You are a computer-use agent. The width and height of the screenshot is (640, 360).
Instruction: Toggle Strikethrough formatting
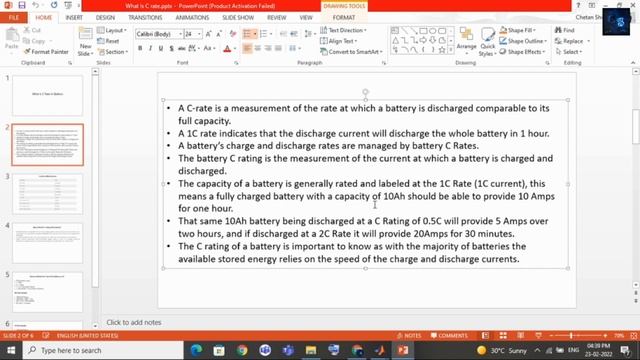(x=182, y=49)
